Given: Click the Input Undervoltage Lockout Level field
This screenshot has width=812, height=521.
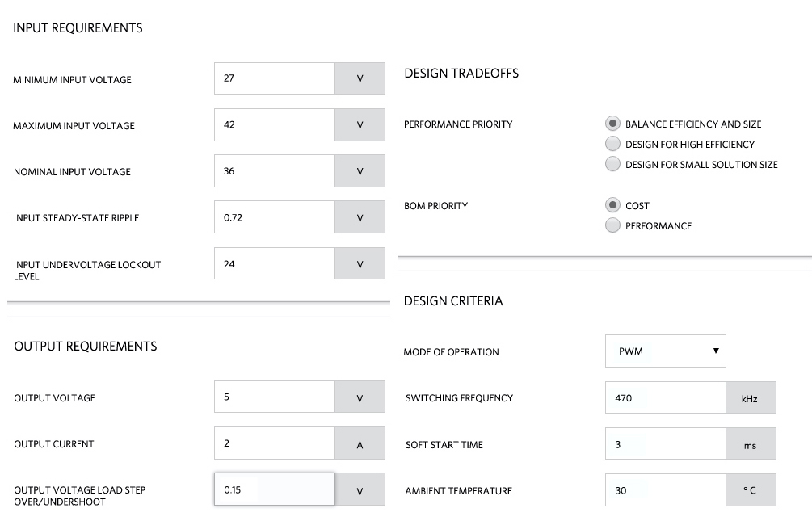Looking at the screenshot, I should coord(275,263).
